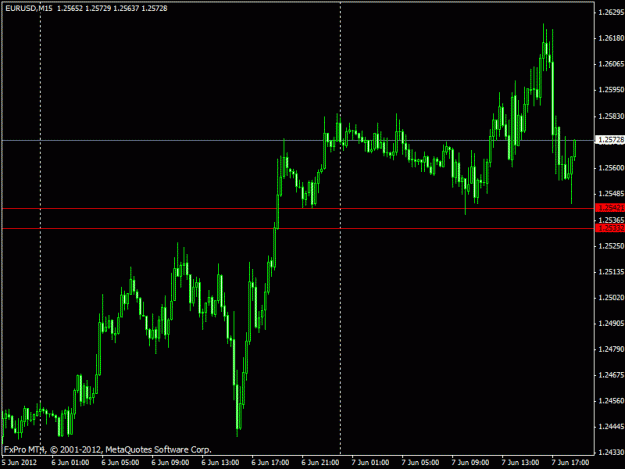Viewport: 625px width, 469px height.
Task: Click the 1.26180 price scale value
Action: [611, 38]
